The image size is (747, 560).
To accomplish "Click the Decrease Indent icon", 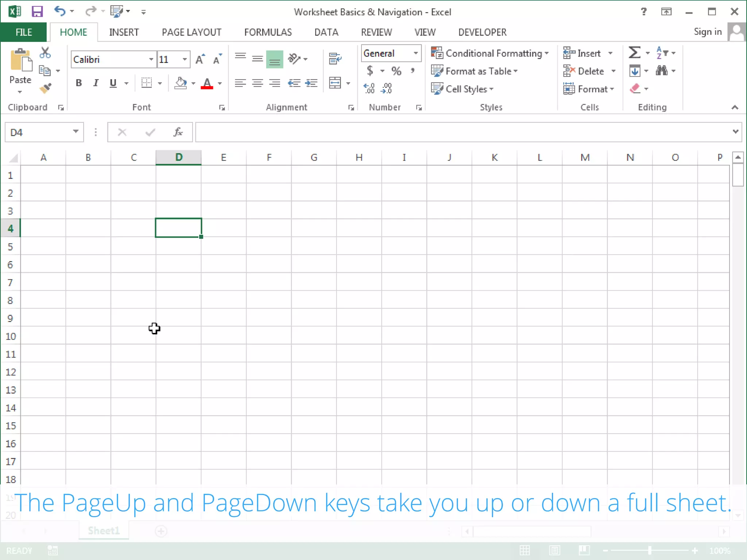I will (x=294, y=83).
